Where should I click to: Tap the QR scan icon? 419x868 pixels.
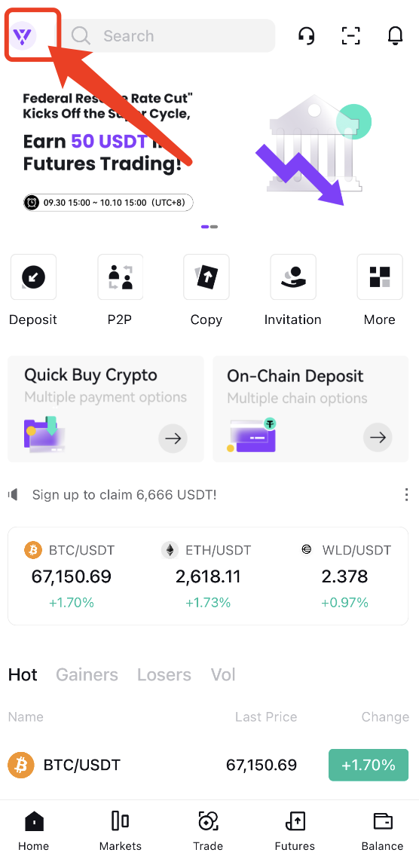pos(351,36)
